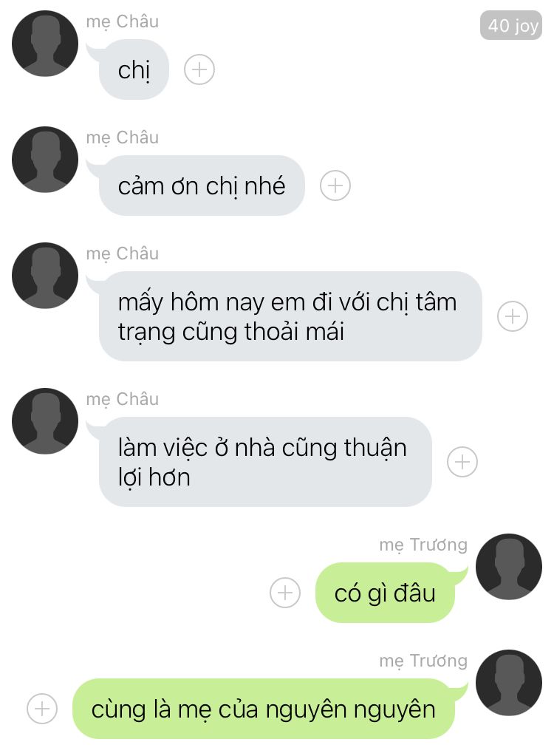Tap plus icon next to "làm việc ở nhà" message
This screenshot has height=756, width=554.
462,461
